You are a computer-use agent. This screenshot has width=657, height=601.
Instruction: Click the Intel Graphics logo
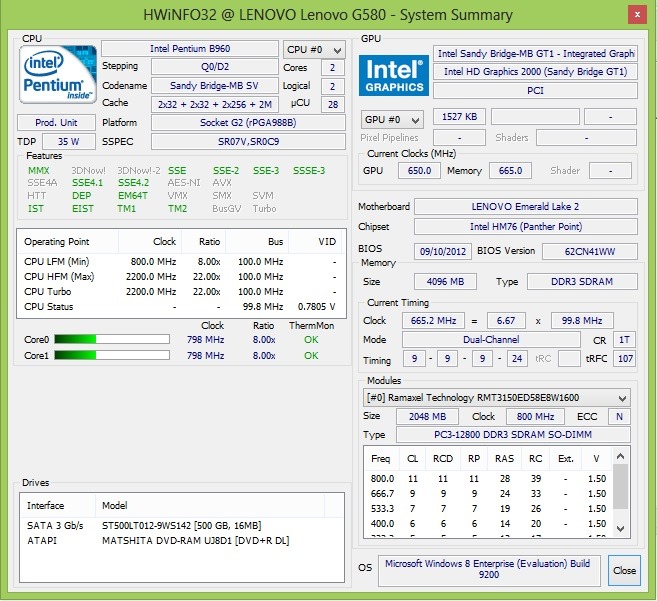393,75
